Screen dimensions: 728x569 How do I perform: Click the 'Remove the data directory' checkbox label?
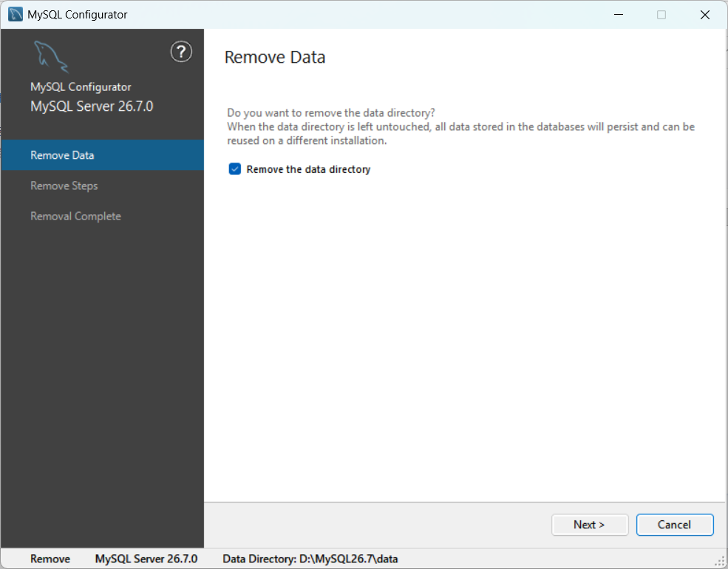tap(308, 169)
